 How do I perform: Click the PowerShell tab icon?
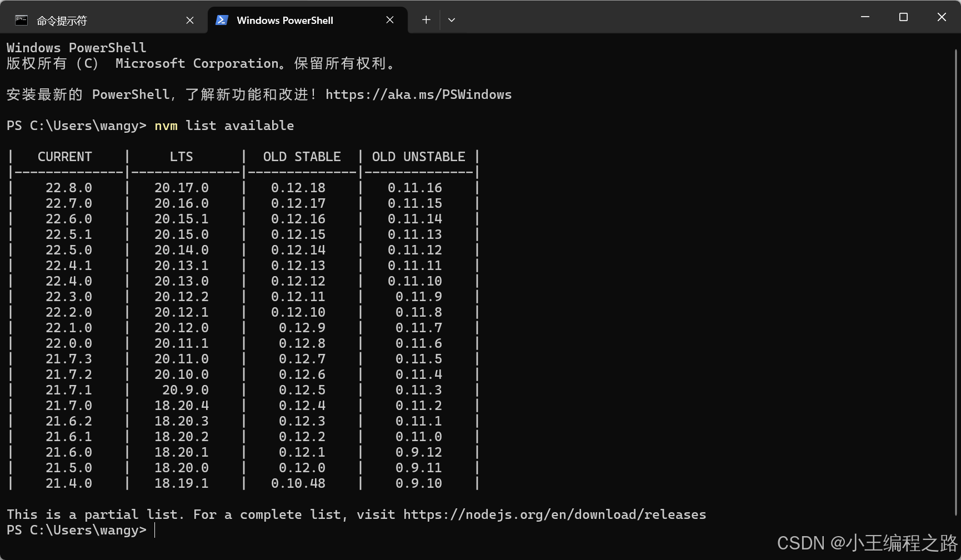click(222, 20)
